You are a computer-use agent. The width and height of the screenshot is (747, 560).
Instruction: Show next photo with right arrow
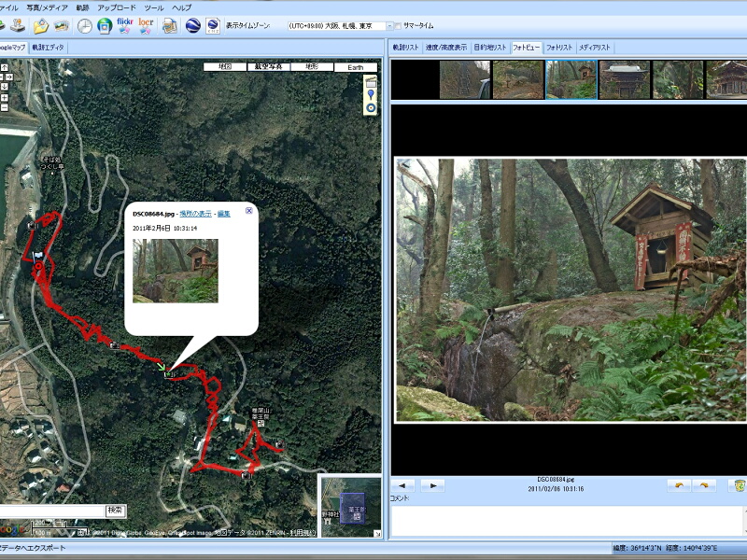433,485
